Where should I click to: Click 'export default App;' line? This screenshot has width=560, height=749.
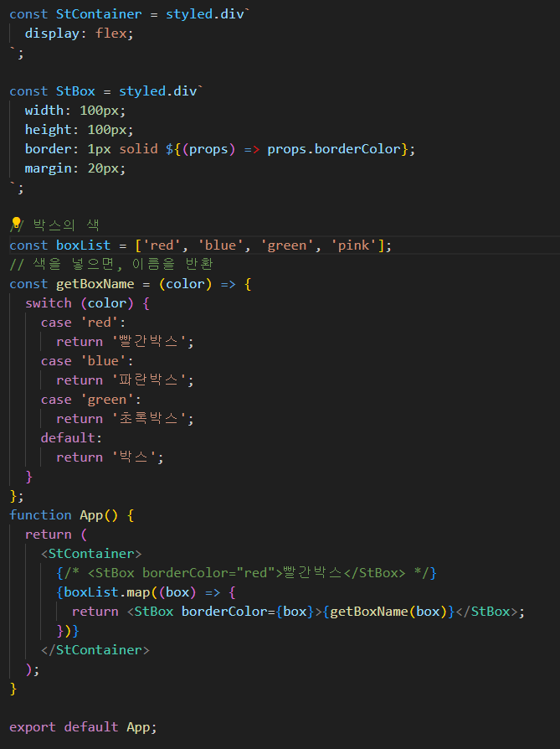coord(83,727)
